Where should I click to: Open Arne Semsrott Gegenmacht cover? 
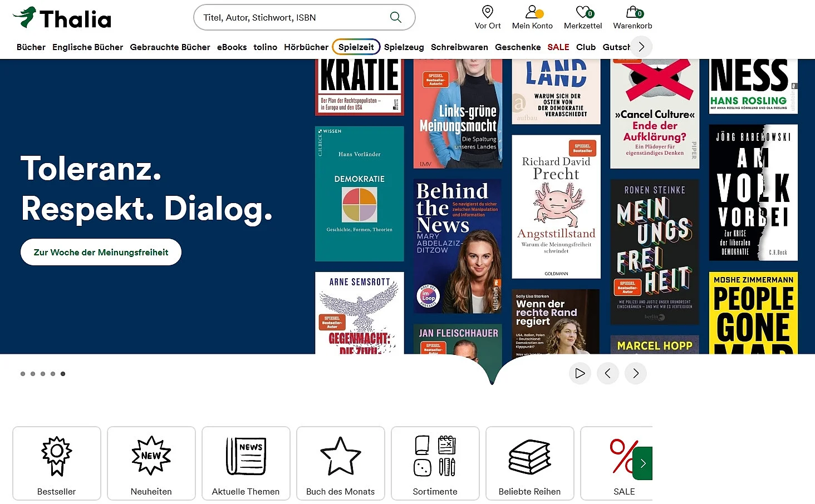[x=359, y=313]
